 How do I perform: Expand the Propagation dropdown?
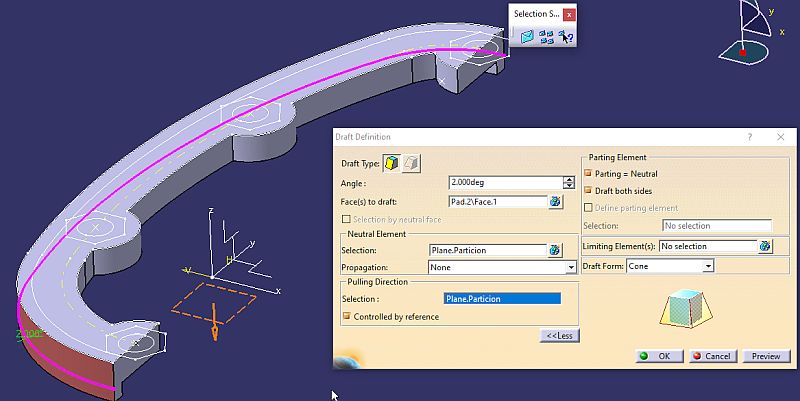pos(571,268)
